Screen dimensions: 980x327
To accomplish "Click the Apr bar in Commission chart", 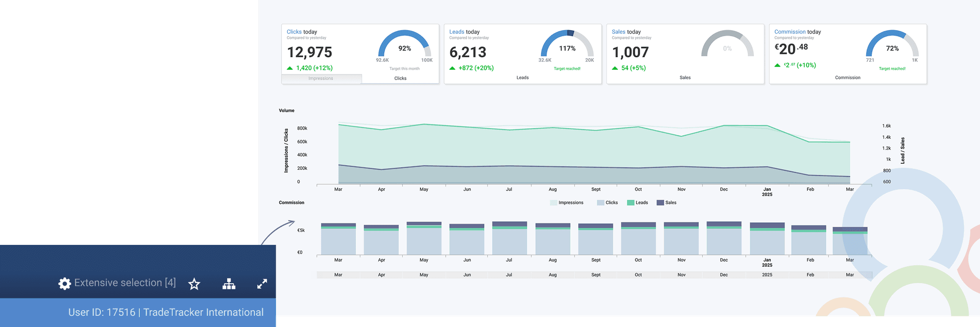I will [x=381, y=240].
